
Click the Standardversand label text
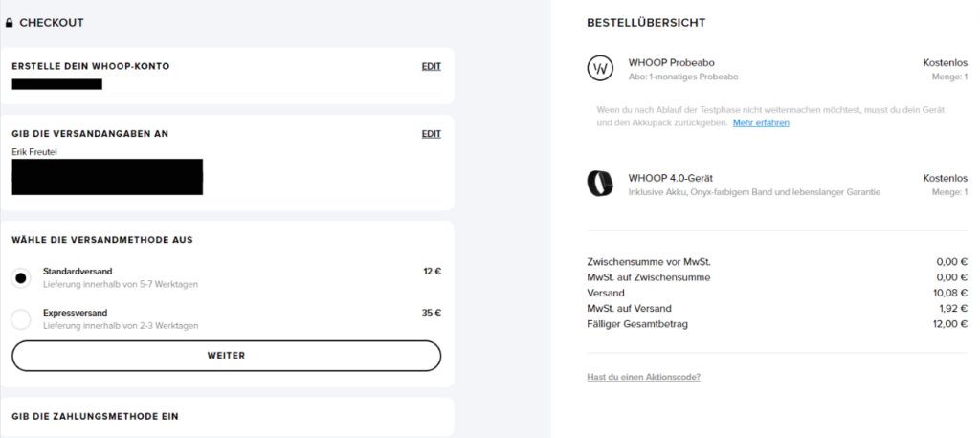point(78,272)
